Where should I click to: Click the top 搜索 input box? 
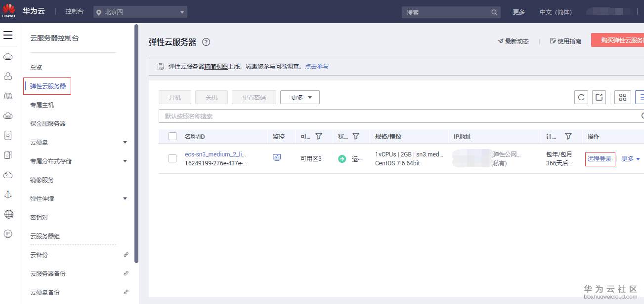pos(451,12)
